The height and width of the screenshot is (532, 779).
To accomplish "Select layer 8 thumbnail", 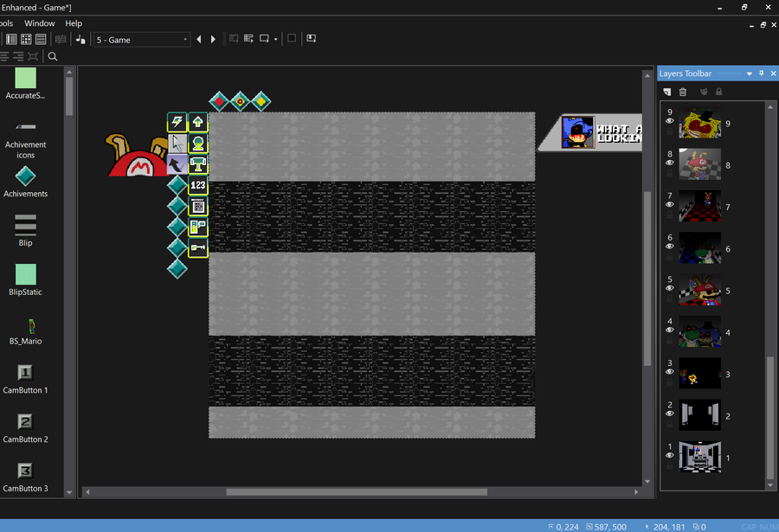I will pyautogui.click(x=699, y=164).
